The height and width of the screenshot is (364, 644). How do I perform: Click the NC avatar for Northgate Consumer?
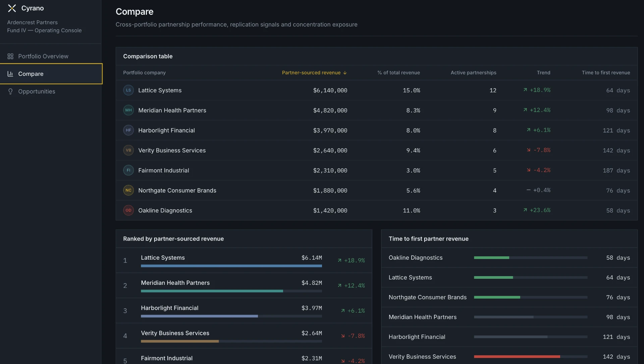(x=128, y=191)
